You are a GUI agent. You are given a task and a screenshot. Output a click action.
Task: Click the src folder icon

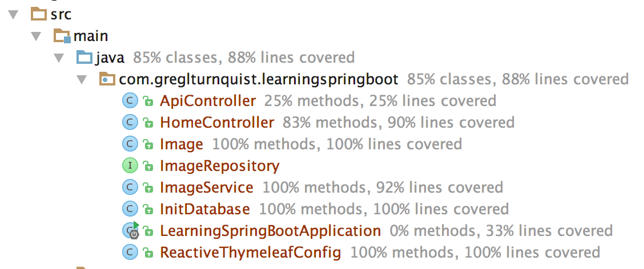tap(39, 14)
